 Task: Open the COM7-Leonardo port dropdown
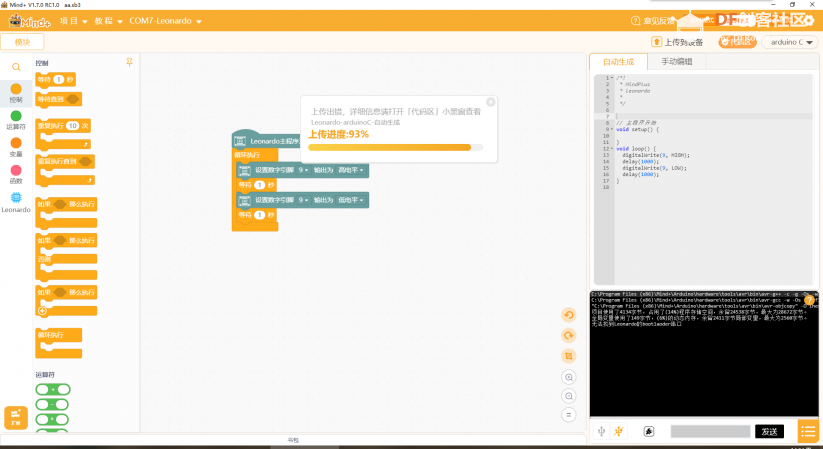pos(165,21)
